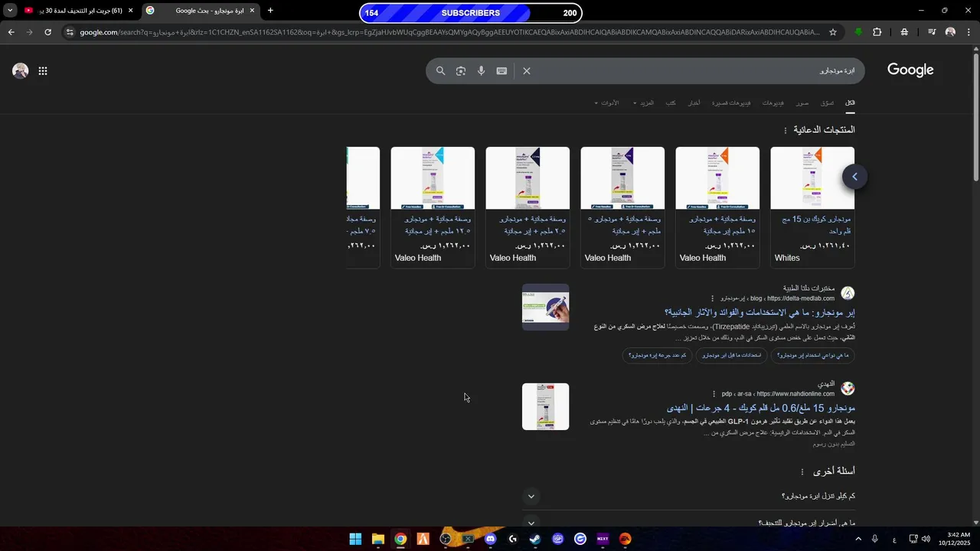The height and width of the screenshot is (551, 980).
Task: Click the taskbar volume speaker icon
Action: tap(926, 539)
